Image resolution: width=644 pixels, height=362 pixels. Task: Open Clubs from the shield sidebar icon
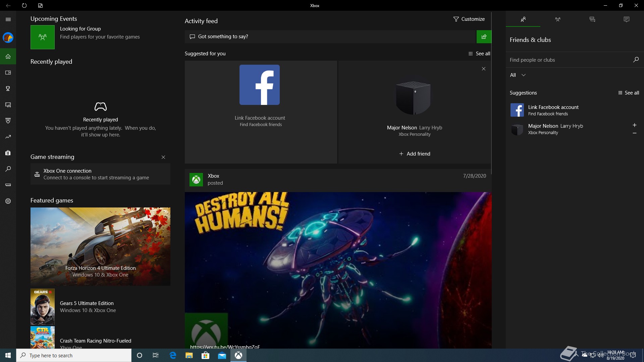point(8,121)
